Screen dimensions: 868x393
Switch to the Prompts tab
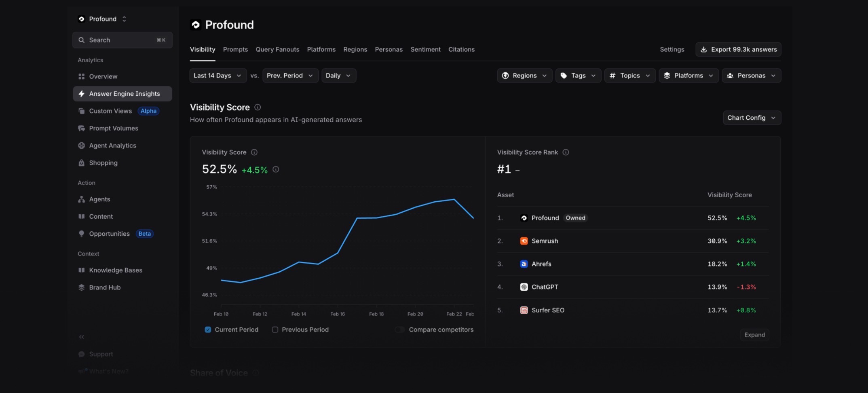coord(235,49)
